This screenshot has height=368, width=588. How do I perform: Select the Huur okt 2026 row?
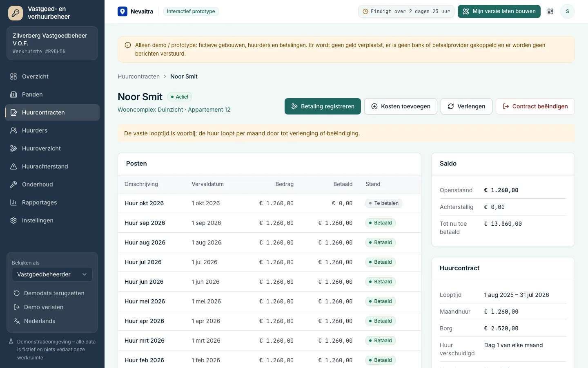pyautogui.click(x=269, y=203)
